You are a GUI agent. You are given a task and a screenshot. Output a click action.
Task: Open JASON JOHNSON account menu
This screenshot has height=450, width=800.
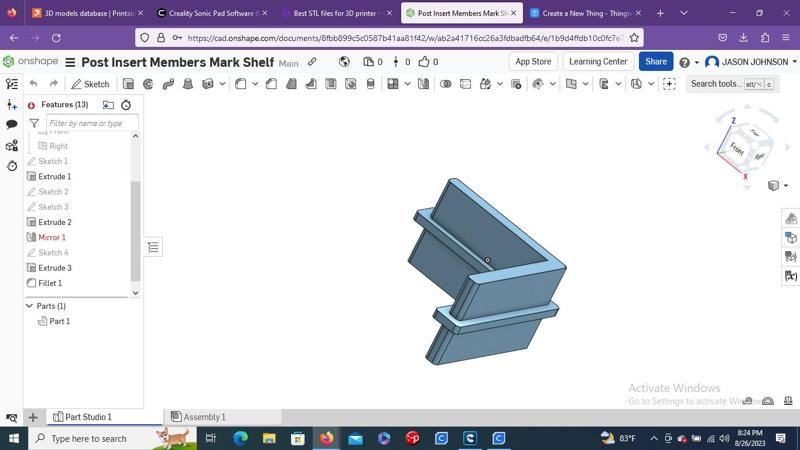750,62
